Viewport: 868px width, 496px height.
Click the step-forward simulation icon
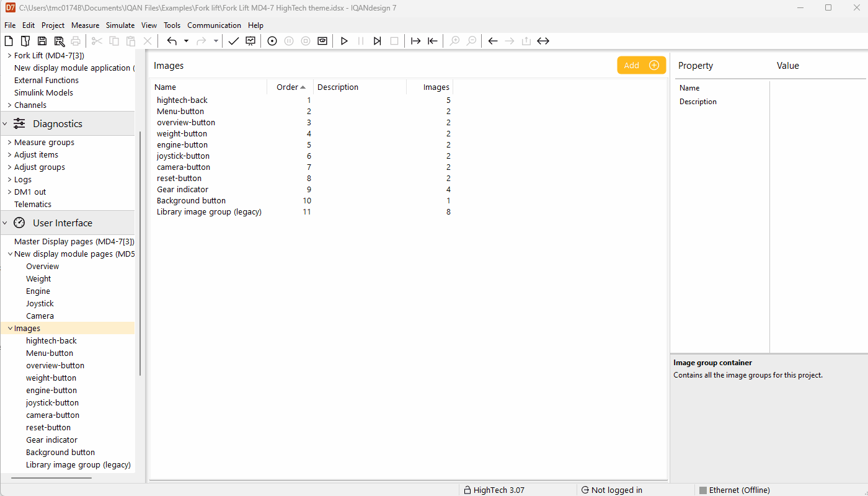377,41
